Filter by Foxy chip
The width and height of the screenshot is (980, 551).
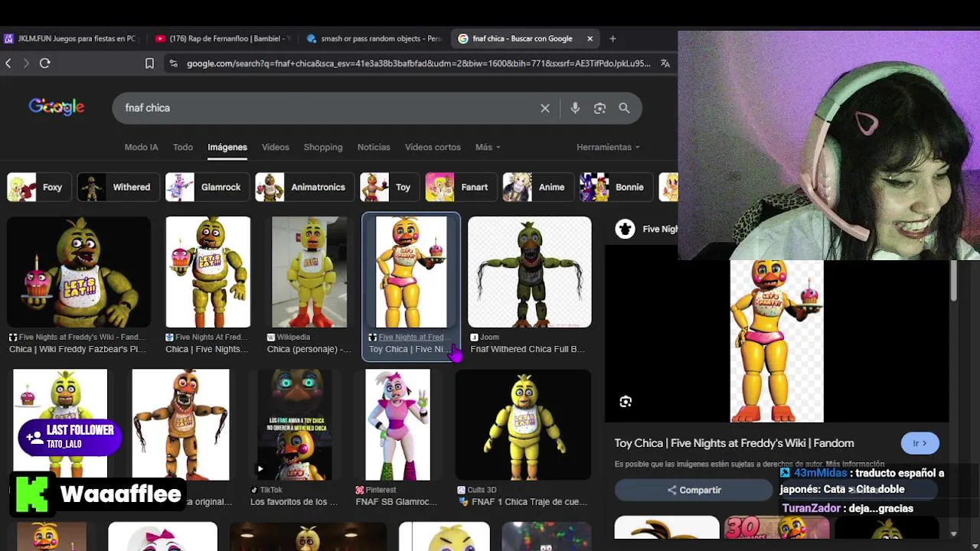[x=39, y=187]
